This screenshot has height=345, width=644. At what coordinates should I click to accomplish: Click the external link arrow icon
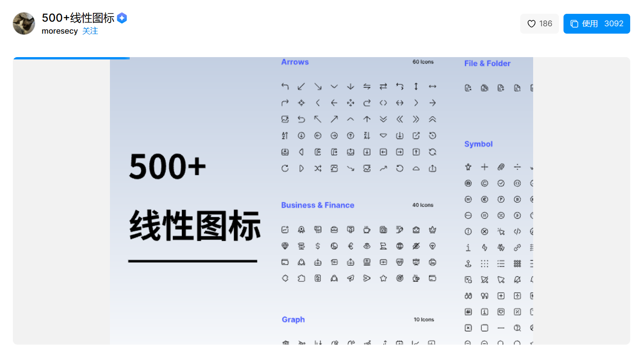[x=416, y=135]
